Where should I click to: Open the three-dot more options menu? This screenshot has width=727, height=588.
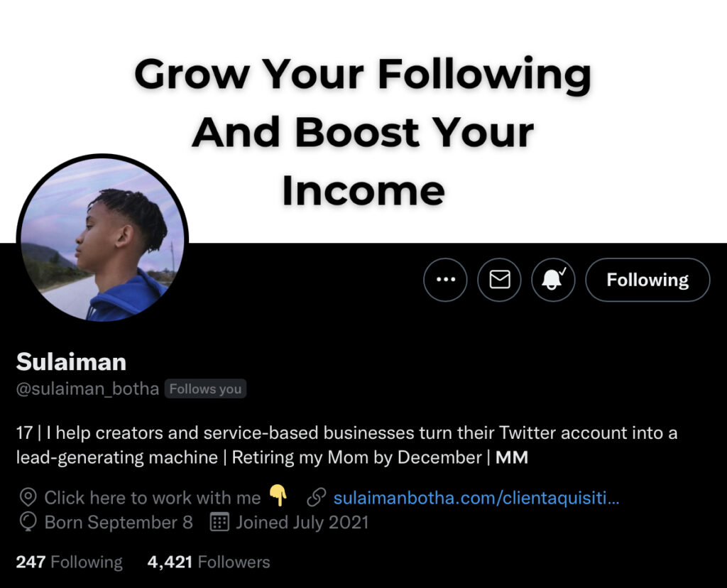(x=445, y=280)
